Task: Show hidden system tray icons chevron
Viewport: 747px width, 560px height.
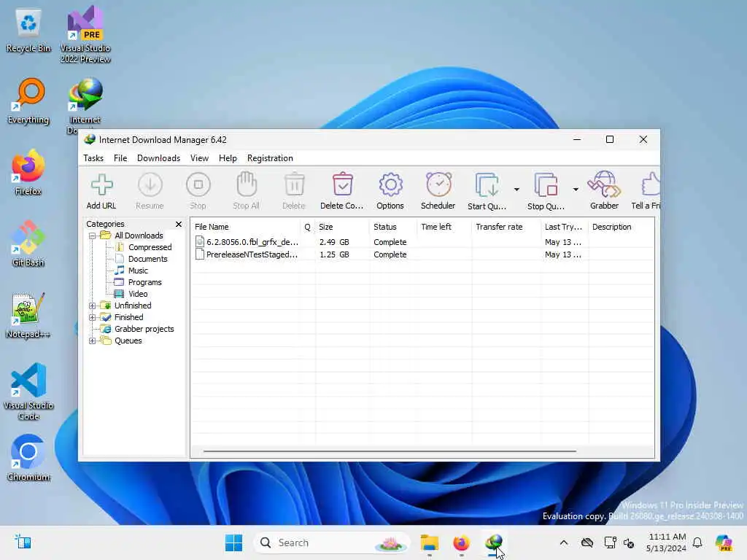Action: 564,542
